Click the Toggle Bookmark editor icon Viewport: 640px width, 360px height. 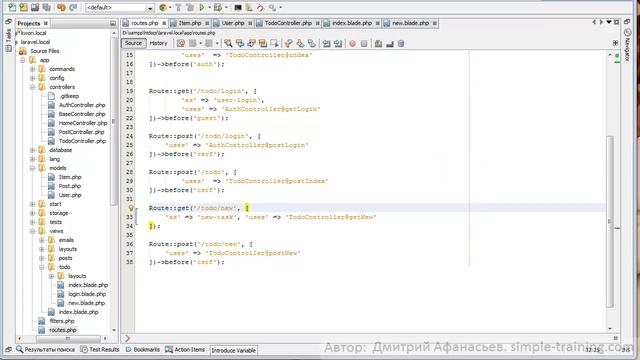click(x=312, y=43)
